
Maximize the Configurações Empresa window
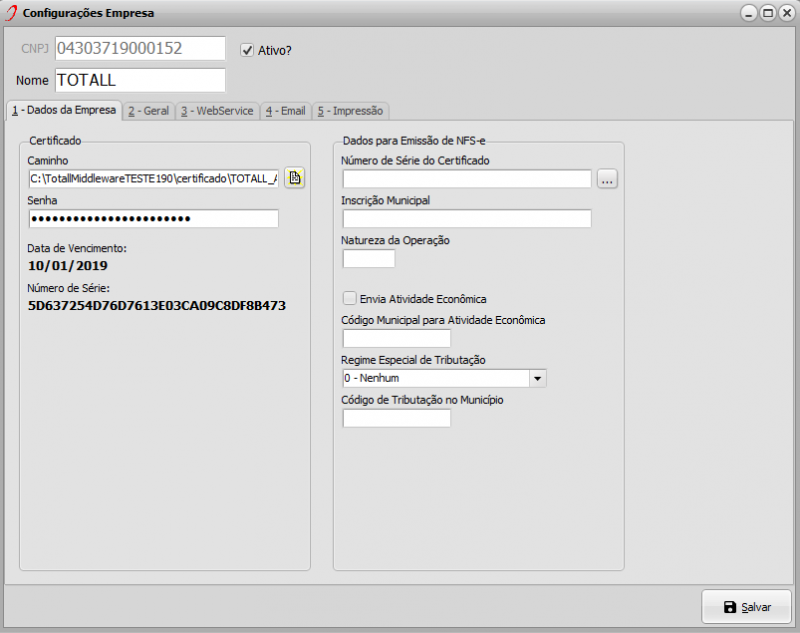click(767, 14)
